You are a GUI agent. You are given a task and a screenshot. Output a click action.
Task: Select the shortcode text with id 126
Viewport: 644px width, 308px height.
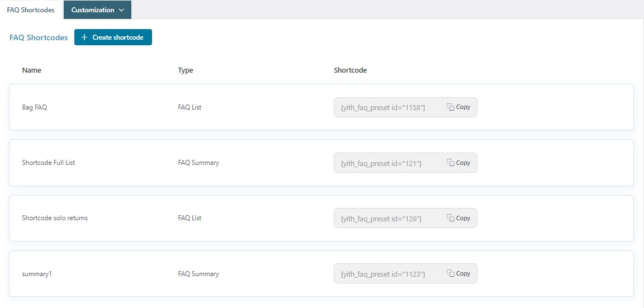coord(381,219)
